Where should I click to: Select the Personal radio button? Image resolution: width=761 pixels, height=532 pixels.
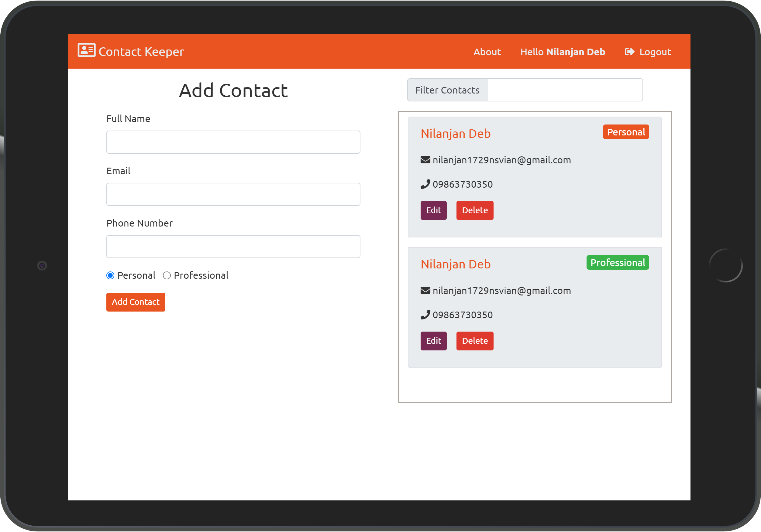(110, 275)
